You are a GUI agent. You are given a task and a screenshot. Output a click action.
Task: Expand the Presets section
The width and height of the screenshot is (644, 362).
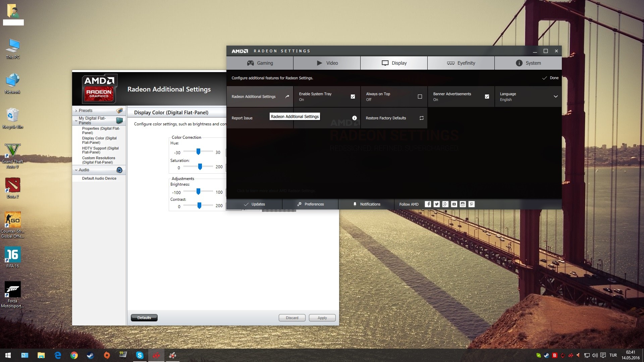(x=76, y=111)
